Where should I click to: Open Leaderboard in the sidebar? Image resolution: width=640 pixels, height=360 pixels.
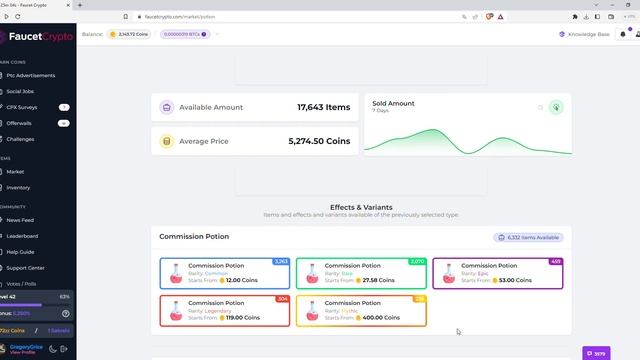click(22, 236)
